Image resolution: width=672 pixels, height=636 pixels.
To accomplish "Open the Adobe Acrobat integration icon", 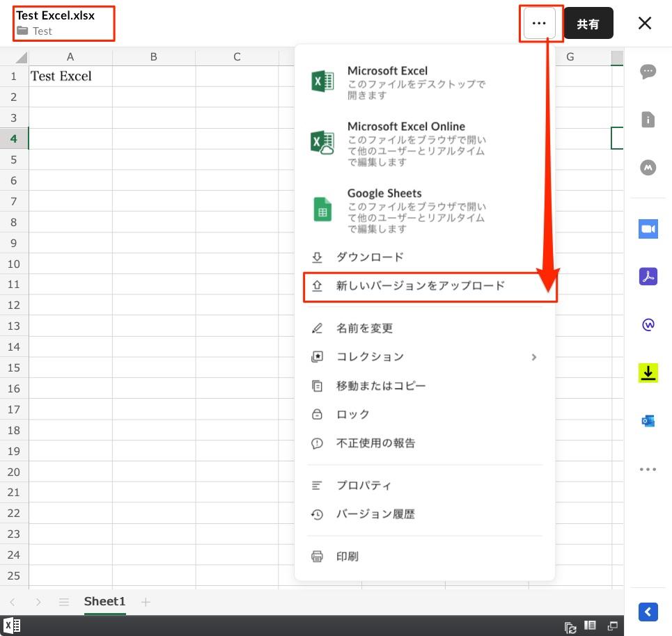I will click(648, 277).
